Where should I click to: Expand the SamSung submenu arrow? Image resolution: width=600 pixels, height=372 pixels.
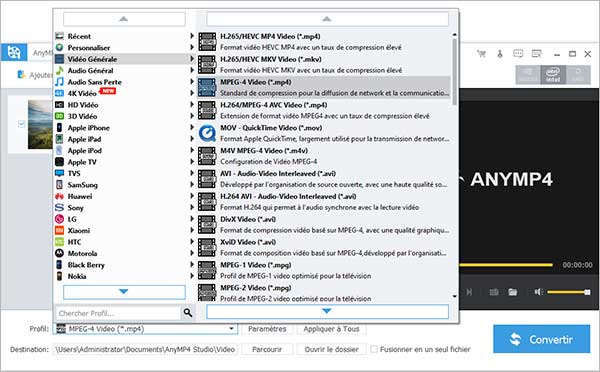click(x=192, y=184)
